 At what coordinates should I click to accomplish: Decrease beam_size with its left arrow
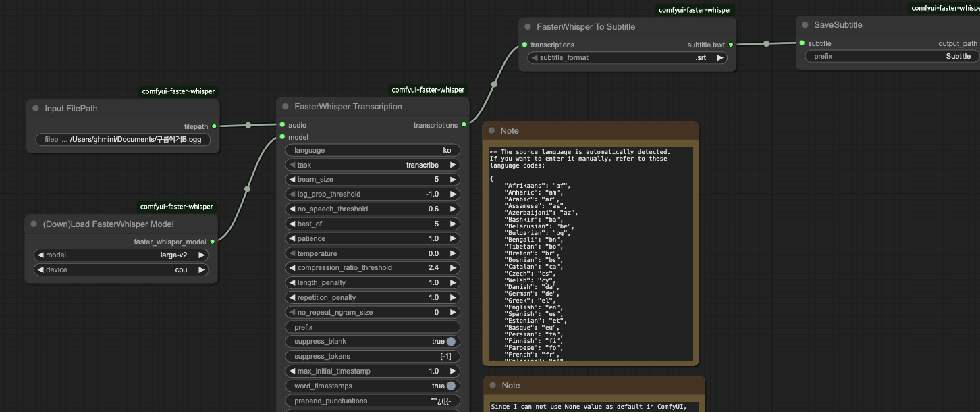pos(292,180)
